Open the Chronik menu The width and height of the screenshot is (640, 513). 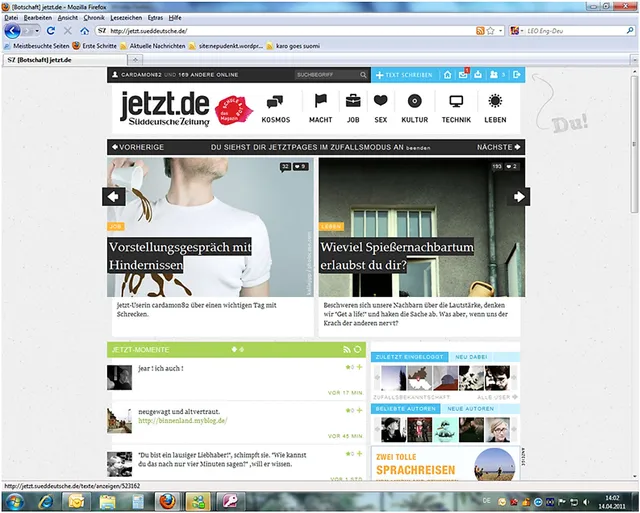point(93,18)
